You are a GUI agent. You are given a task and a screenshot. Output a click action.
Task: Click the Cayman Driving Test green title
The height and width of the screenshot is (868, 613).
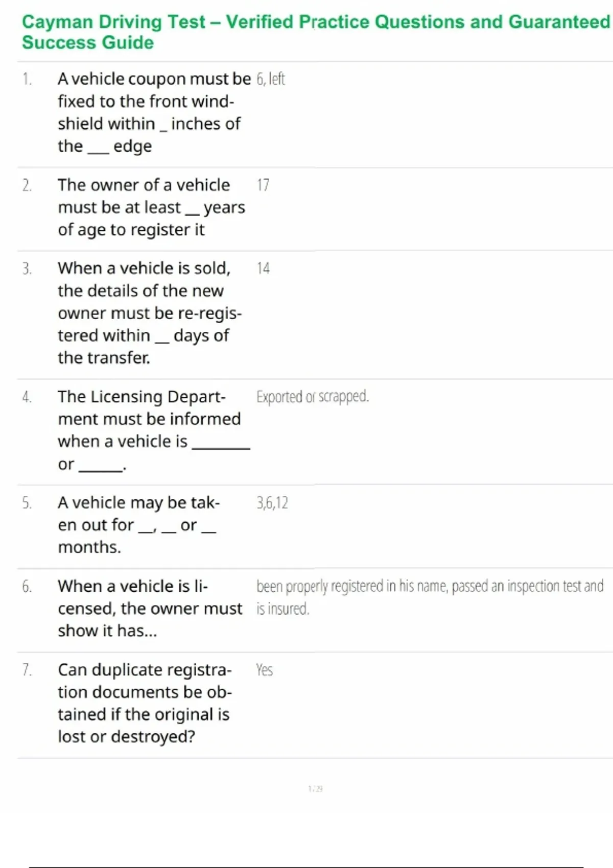coord(315,32)
